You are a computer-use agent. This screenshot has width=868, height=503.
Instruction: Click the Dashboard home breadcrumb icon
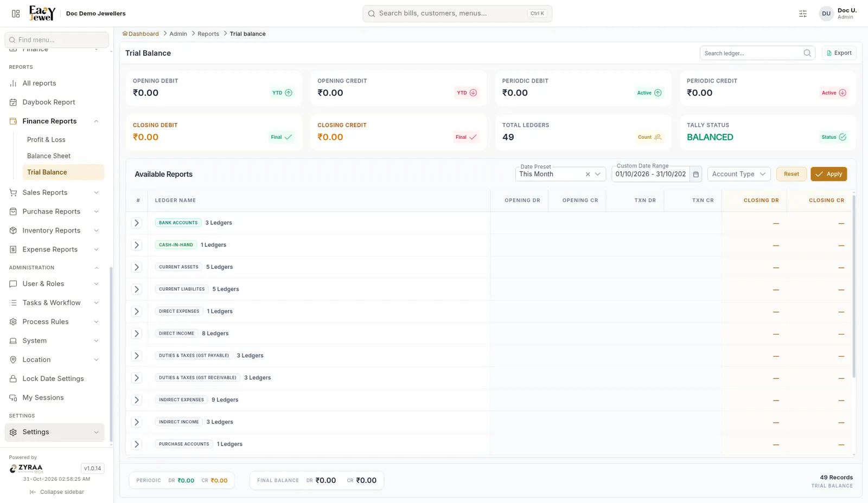[125, 34]
